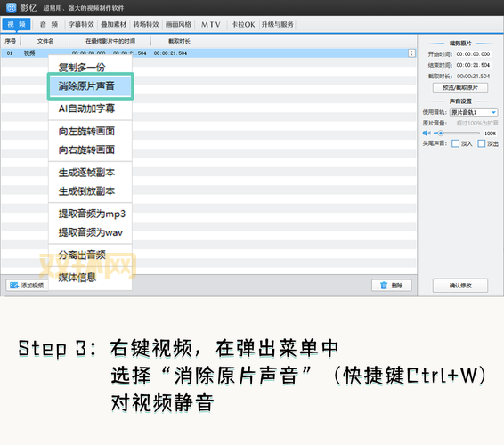
Task: Select 消除原片声音 from the context menu
Action: [90, 86]
